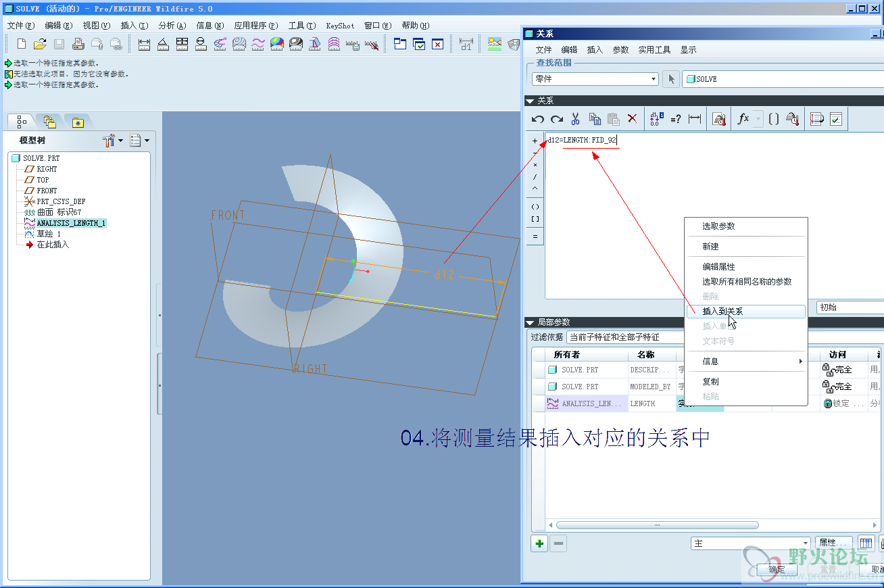Insert plus operator in relation editor
Viewport: 884px width, 588px height.
[535, 141]
